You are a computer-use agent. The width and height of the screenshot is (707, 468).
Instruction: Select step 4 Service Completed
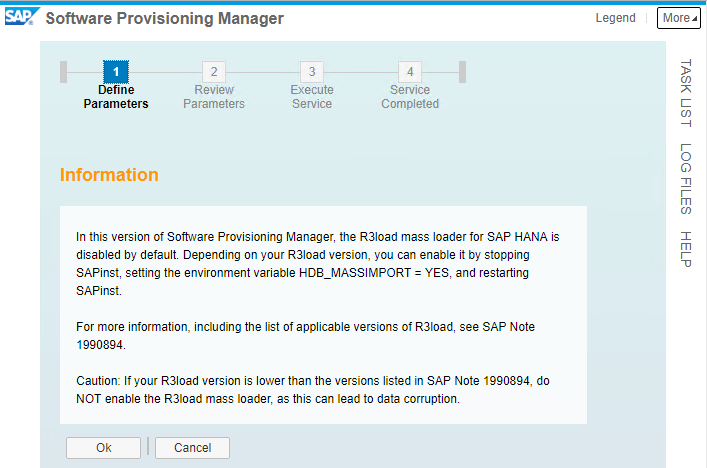[410, 86]
